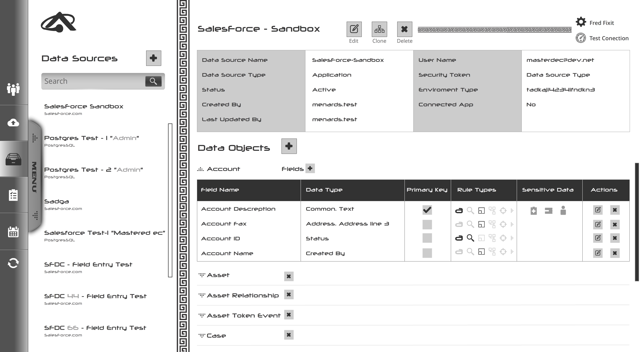Add new field with Fields plus button
The image size is (644, 352).
pos(310,168)
